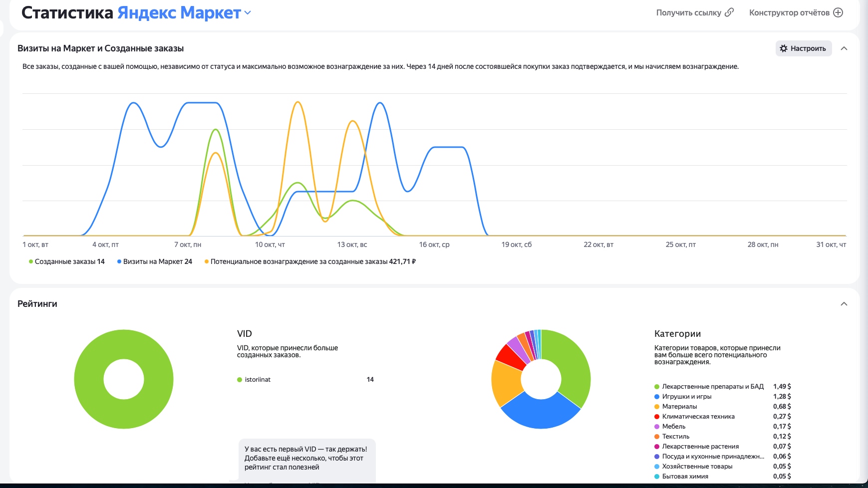Select Материалы category row
868x488 pixels.
722,407
